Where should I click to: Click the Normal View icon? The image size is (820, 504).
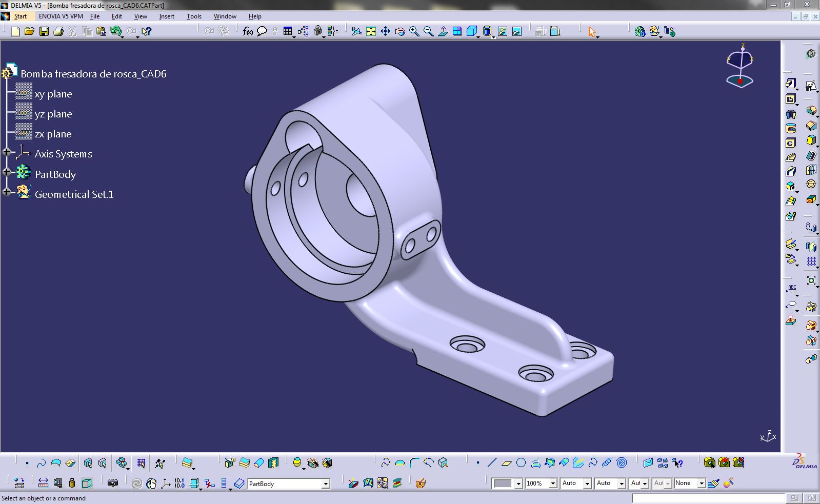(443, 31)
